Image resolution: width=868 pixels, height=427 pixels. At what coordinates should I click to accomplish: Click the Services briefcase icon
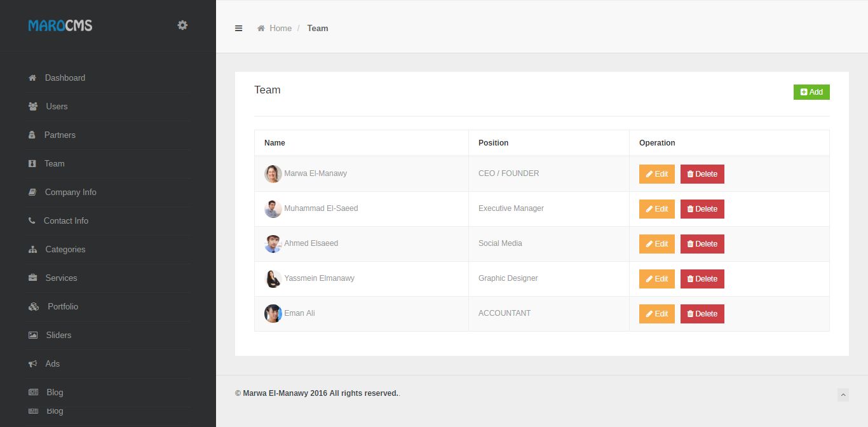(33, 278)
